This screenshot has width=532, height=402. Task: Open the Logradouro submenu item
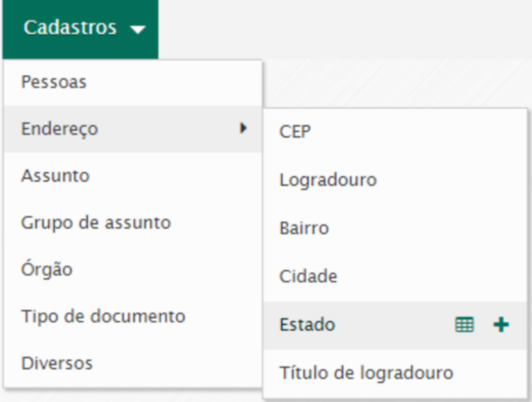[328, 180]
